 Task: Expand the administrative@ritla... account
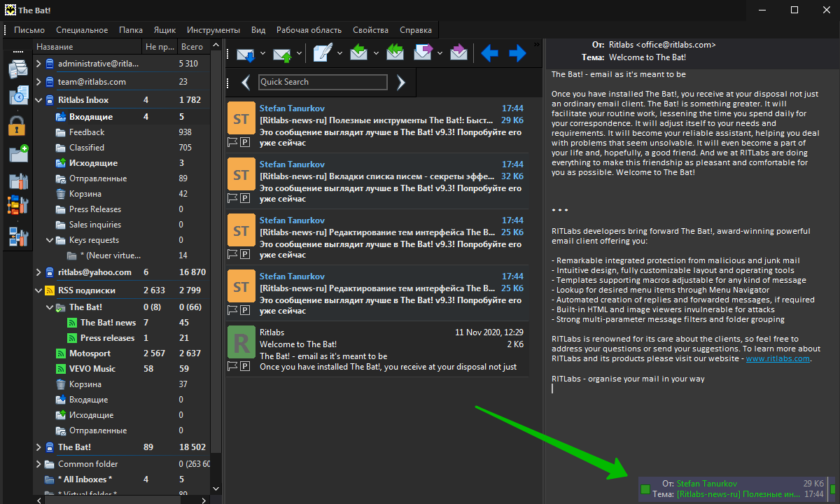pyautogui.click(x=38, y=64)
